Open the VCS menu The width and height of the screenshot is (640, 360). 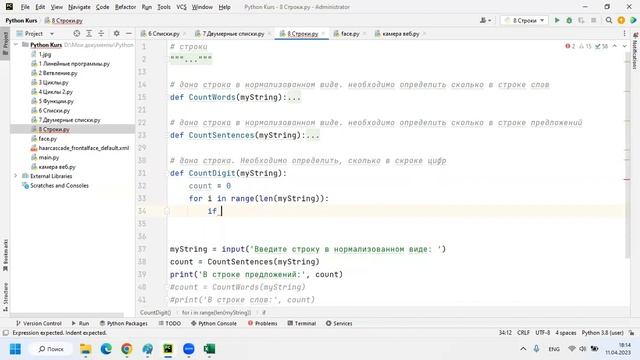pyautogui.click(x=181, y=7)
